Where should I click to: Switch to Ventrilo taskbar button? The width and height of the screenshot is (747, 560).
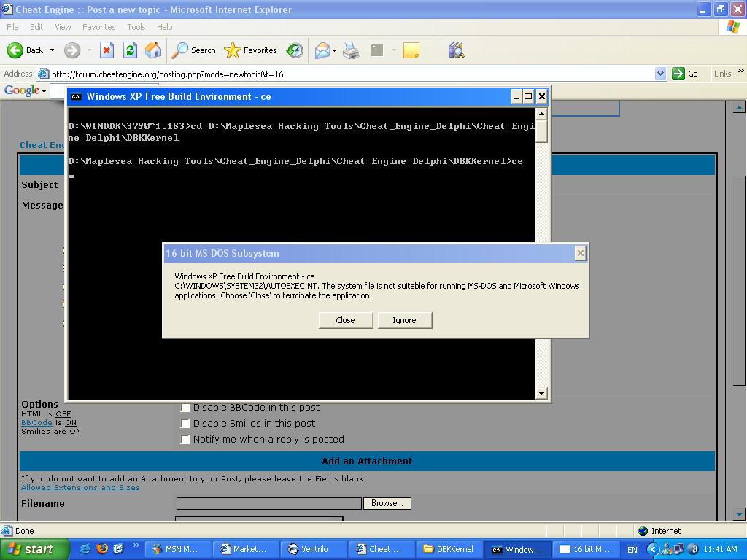pos(312,550)
